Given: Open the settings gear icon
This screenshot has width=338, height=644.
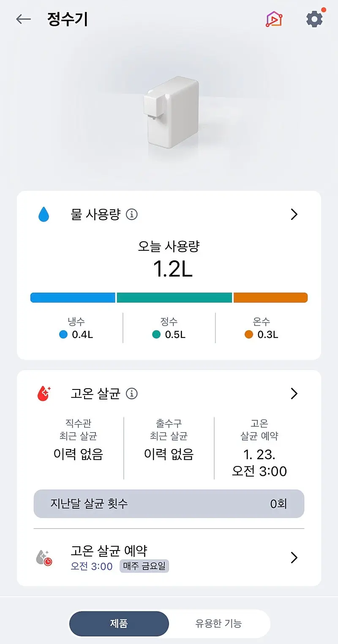Looking at the screenshot, I should click(x=314, y=19).
